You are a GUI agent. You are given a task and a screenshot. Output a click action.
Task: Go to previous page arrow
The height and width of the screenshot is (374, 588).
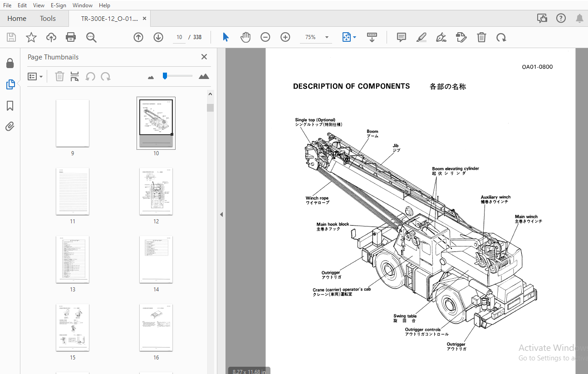[138, 37]
